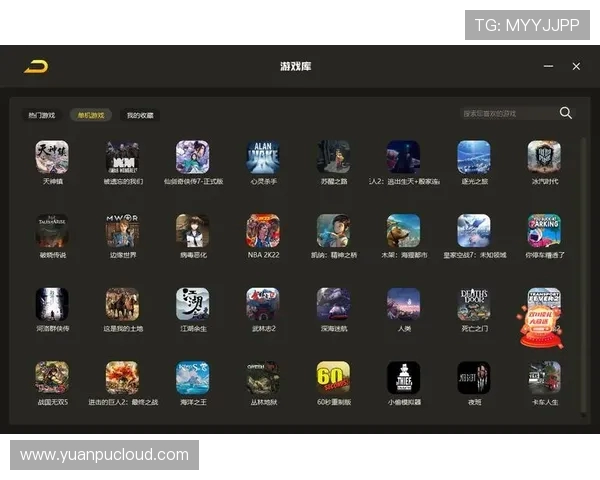Launch Alan Wake 心灵杀手 game
Viewport: 600px width, 480px height.
pos(263,157)
